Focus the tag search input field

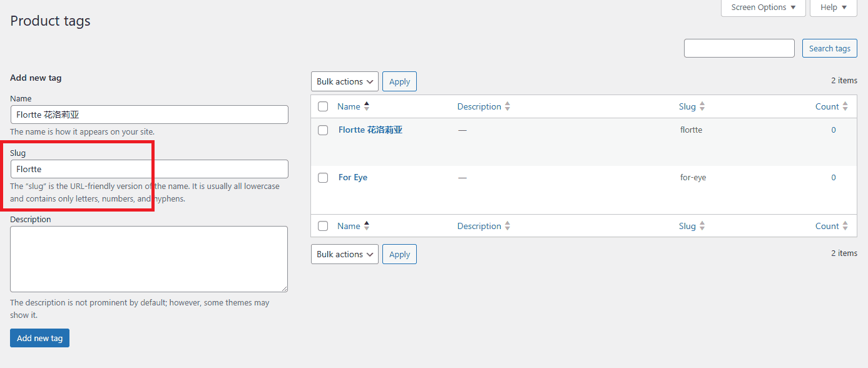pos(739,48)
